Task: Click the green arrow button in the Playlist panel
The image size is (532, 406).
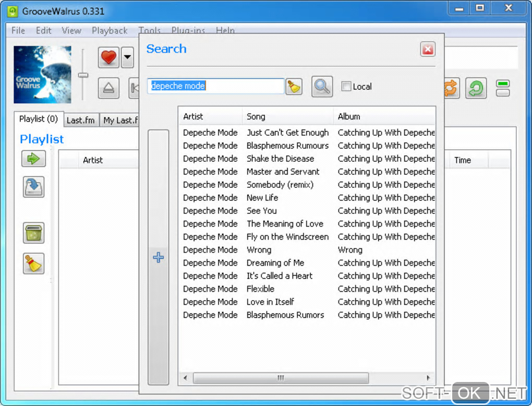Action: tap(33, 159)
